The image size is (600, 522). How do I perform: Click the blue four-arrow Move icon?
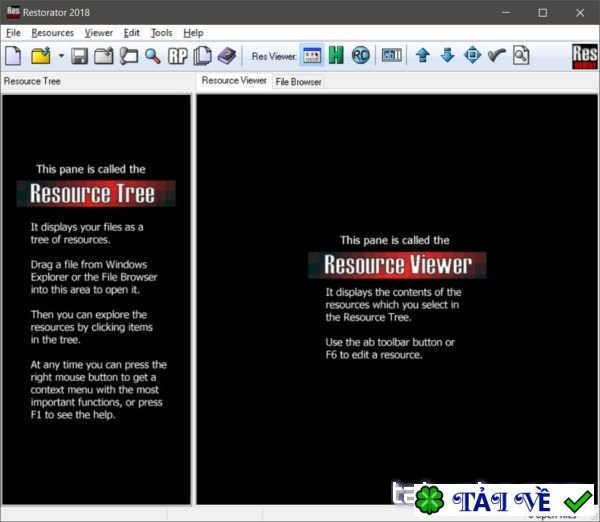[x=473, y=56]
